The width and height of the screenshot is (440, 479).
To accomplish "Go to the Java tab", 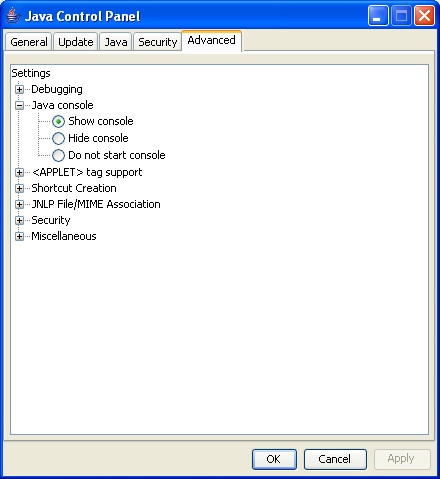I will [x=116, y=42].
